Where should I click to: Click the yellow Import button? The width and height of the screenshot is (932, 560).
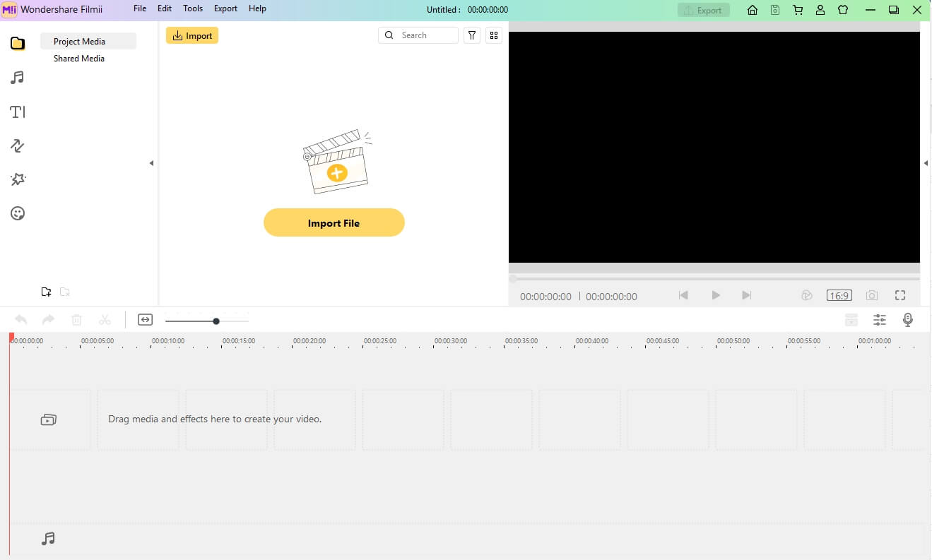click(192, 35)
